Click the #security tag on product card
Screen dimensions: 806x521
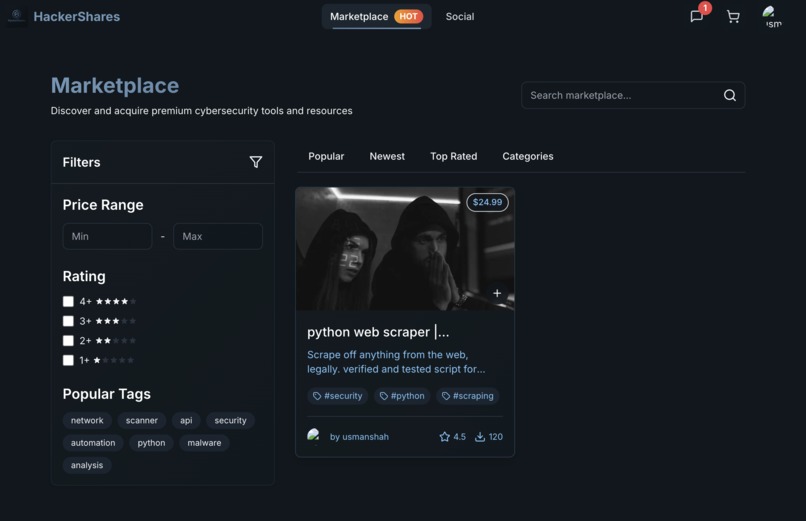338,396
